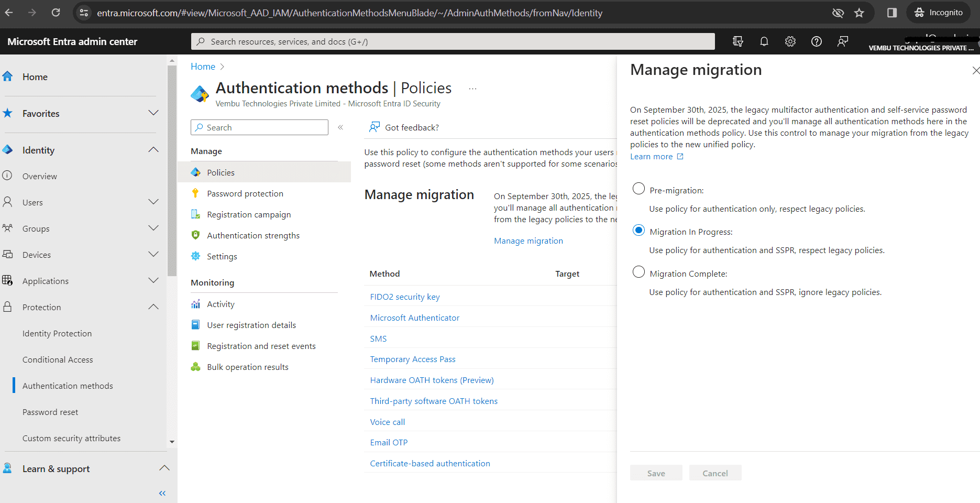
Task: Open the site information icon in the address bar
Action: click(x=84, y=13)
